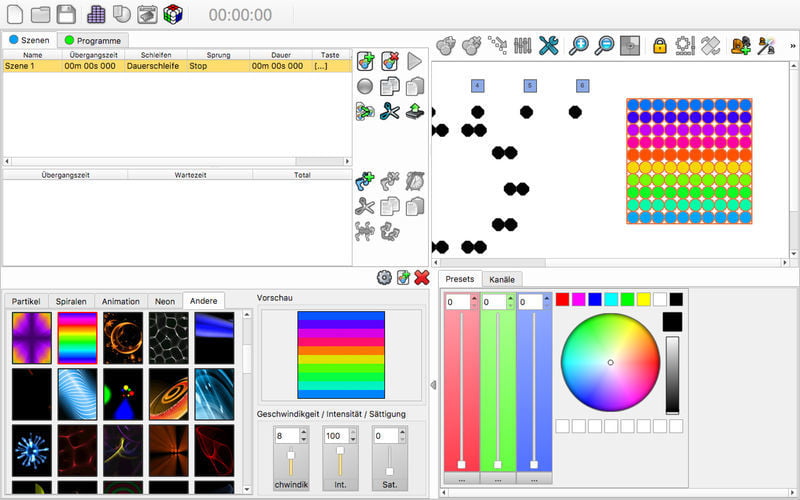The height and width of the screenshot is (500, 800).
Task: Select the orange crescent moon effect thumbnail
Action: (123, 338)
